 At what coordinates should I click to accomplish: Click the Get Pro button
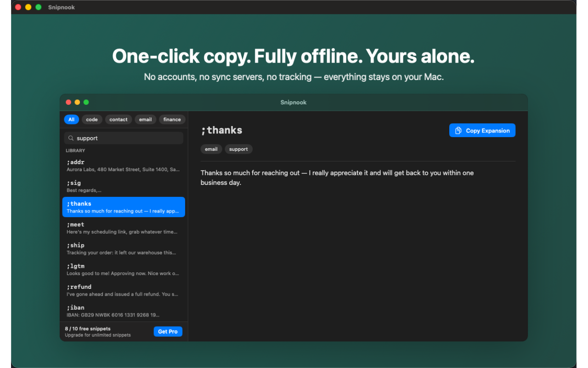[168, 332]
